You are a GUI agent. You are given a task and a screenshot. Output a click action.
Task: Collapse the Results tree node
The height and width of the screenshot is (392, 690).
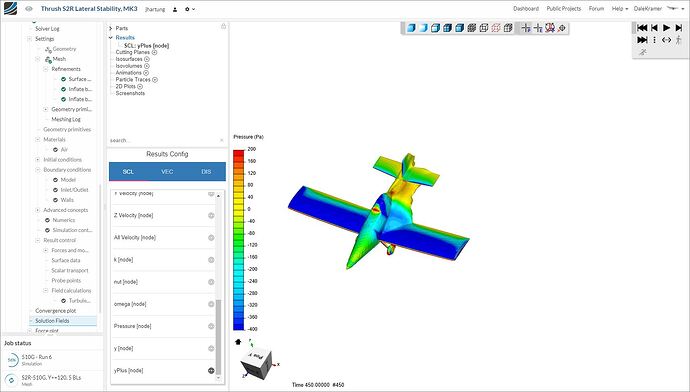111,37
